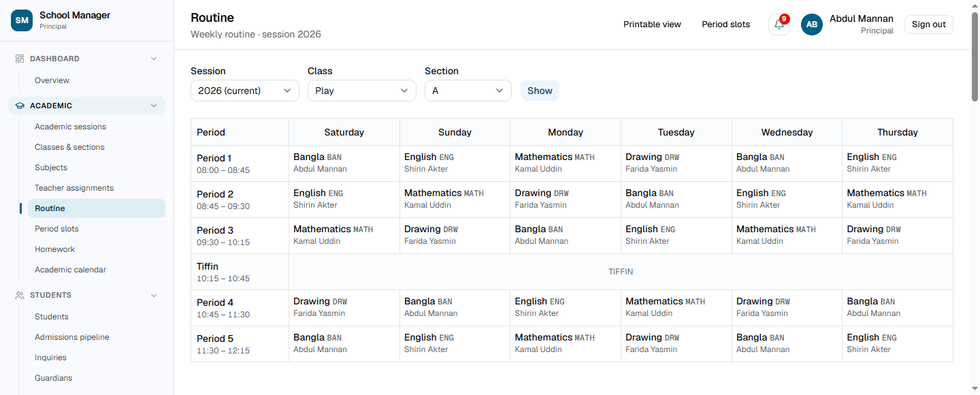Open Homework in the sidebar

click(x=96, y=249)
